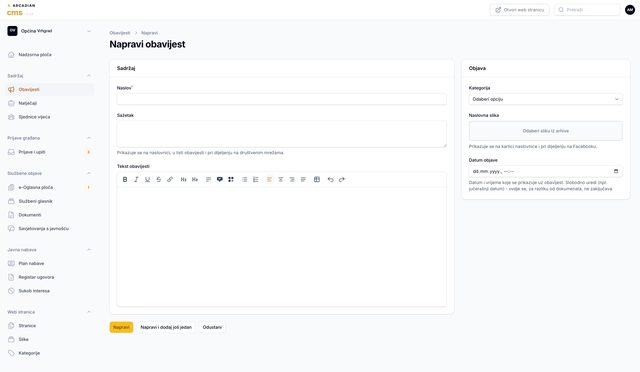Justify the text in the editor
This screenshot has width=640, height=372.
point(303,179)
